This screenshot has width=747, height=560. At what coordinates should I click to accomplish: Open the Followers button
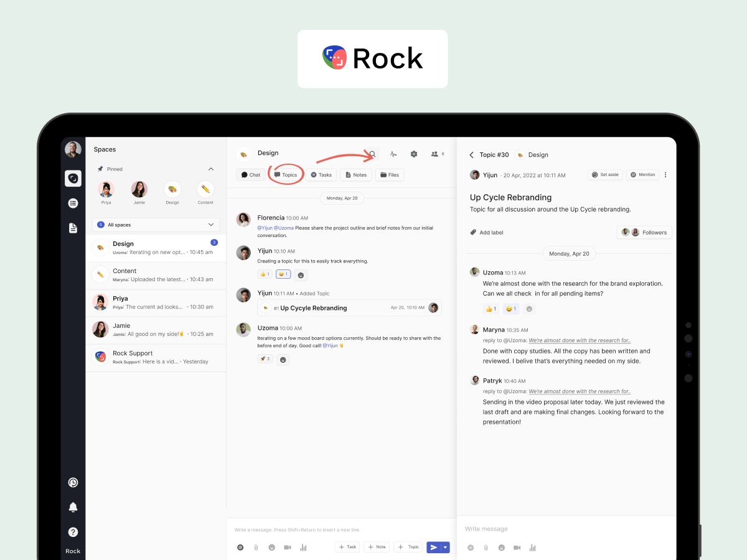point(644,232)
